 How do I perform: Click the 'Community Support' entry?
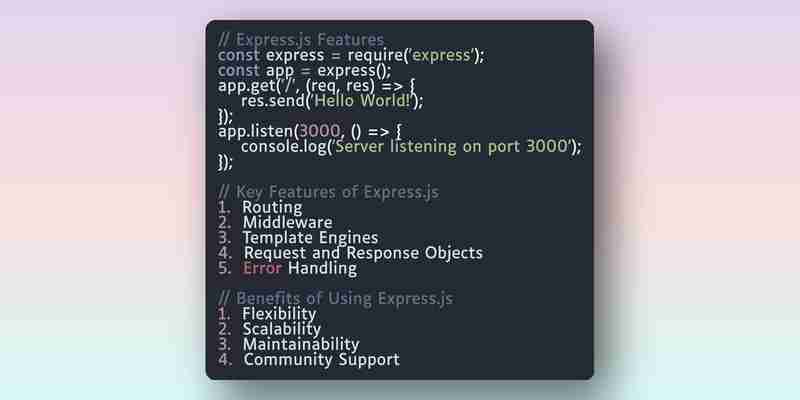click(321, 360)
